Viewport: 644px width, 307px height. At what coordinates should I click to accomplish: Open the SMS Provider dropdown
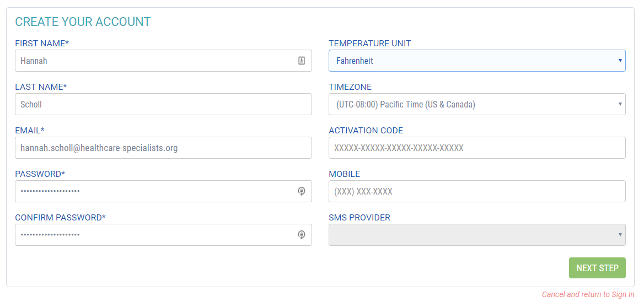coord(477,235)
